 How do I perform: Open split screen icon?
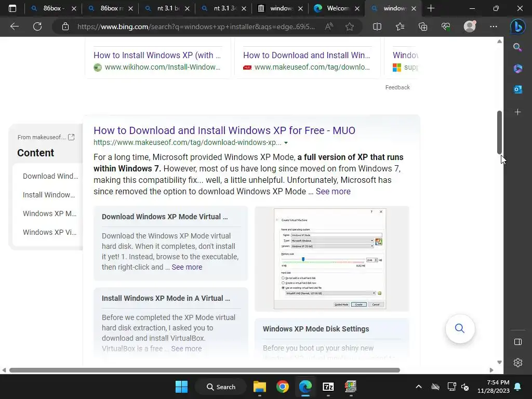[377, 26]
